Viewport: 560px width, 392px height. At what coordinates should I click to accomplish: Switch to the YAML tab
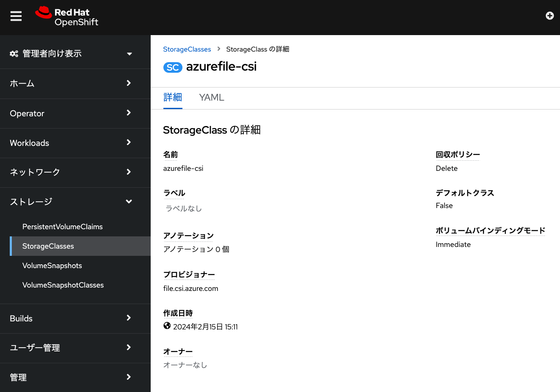(x=212, y=98)
